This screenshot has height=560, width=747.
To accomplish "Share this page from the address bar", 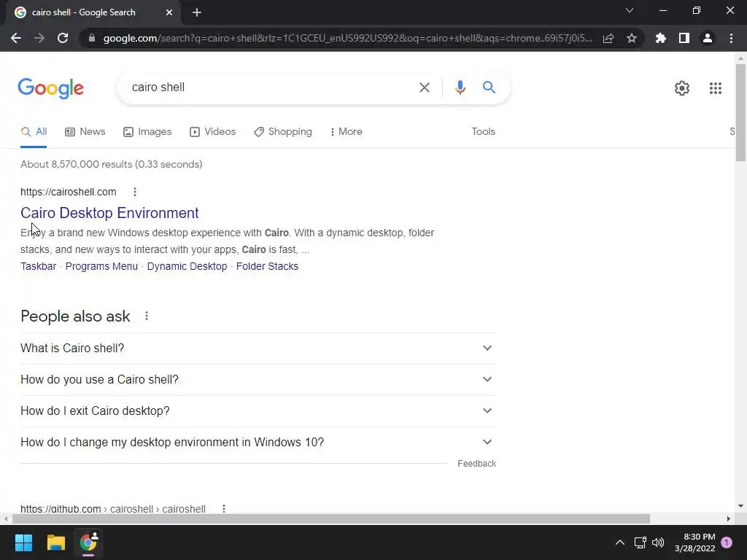I will (x=608, y=38).
